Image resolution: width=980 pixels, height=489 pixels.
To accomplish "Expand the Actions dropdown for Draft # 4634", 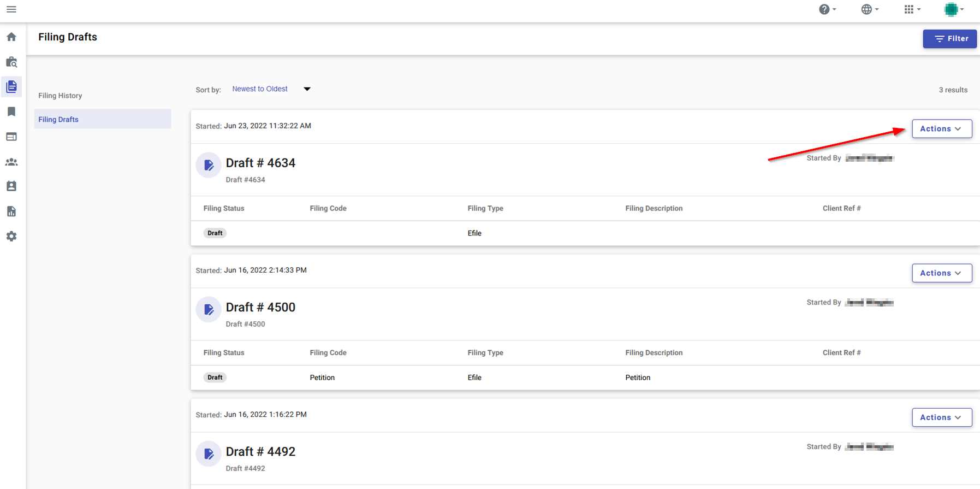I will [x=941, y=129].
